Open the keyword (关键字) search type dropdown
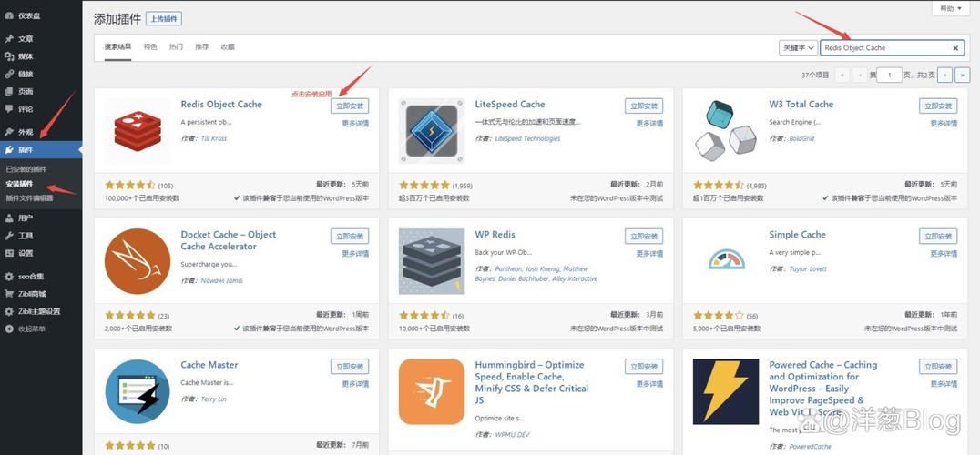This screenshot has width=980, height=455. tap(798, 47)
